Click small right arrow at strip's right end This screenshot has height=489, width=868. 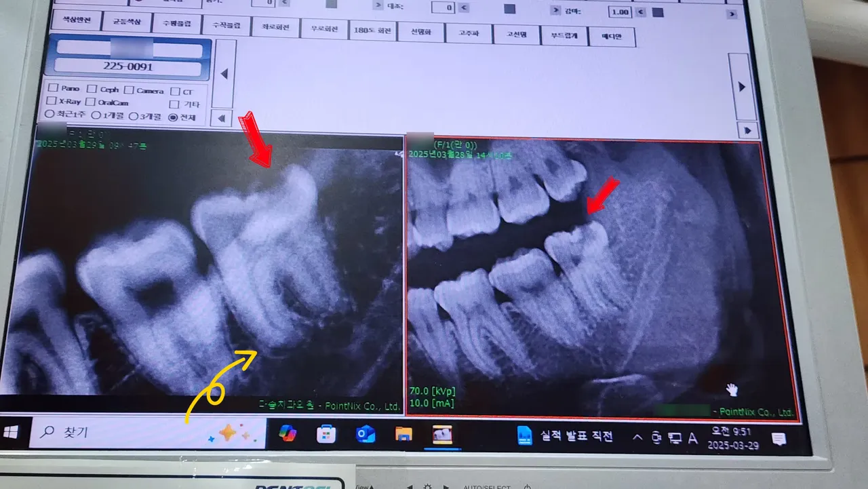tap(747, 130)
